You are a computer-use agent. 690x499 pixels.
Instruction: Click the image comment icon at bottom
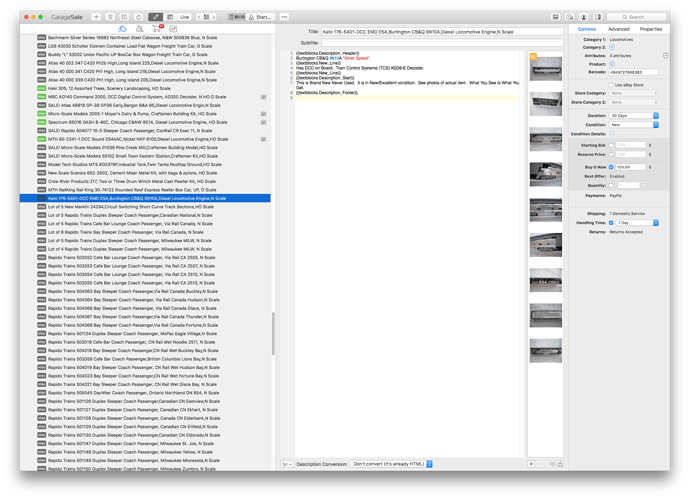pos(552,464)
